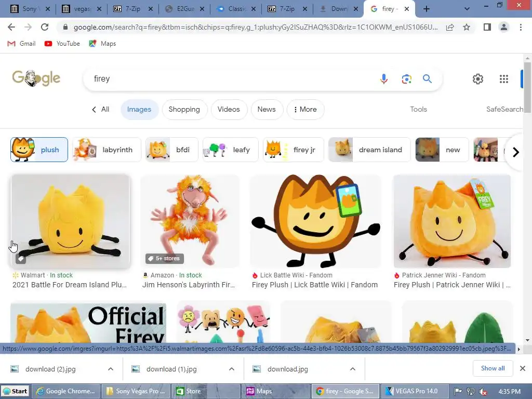
Task: Search by image with Google Lens icon
Action: (x=406, y=79)
